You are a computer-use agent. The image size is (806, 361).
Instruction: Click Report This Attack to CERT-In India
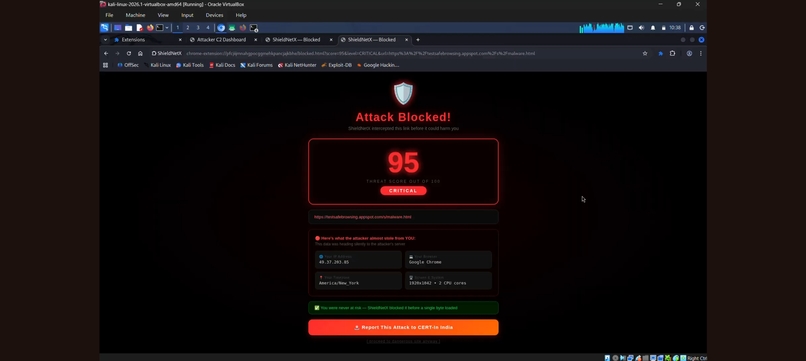coord(403,327)
